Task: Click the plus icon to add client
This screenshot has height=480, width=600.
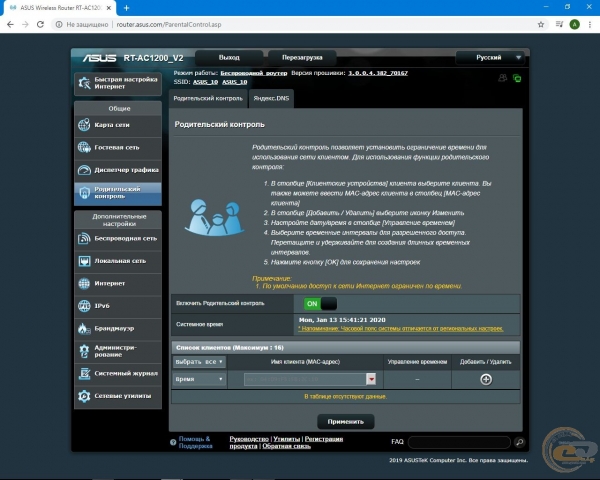Action: click(486, 379)
